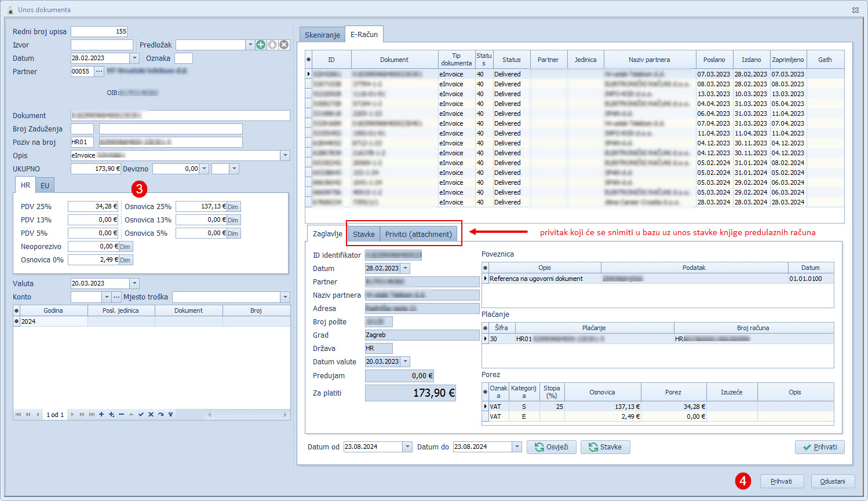Click the Osvježi refresh button
The image size is (868, 501).
coord(551,447)
